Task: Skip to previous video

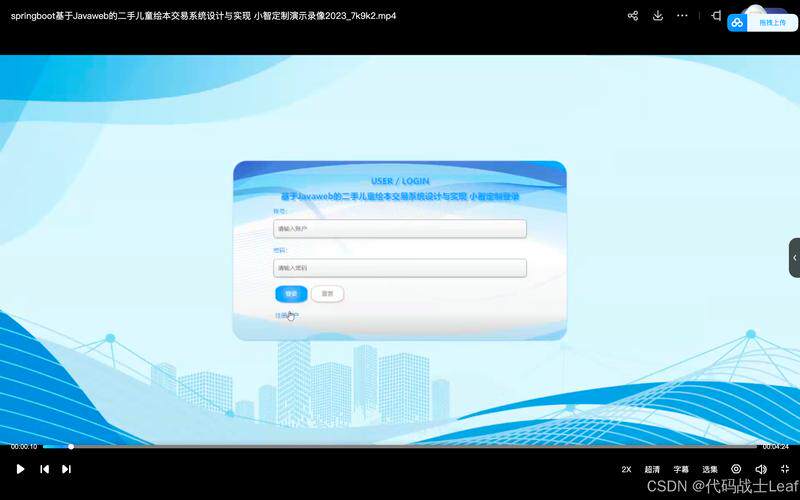Action: tap(44, 469)
